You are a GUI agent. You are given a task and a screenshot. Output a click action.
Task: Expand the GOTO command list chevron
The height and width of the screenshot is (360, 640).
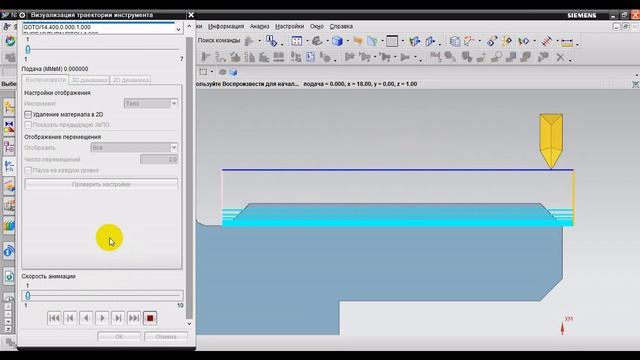click(x=178, y=29)
